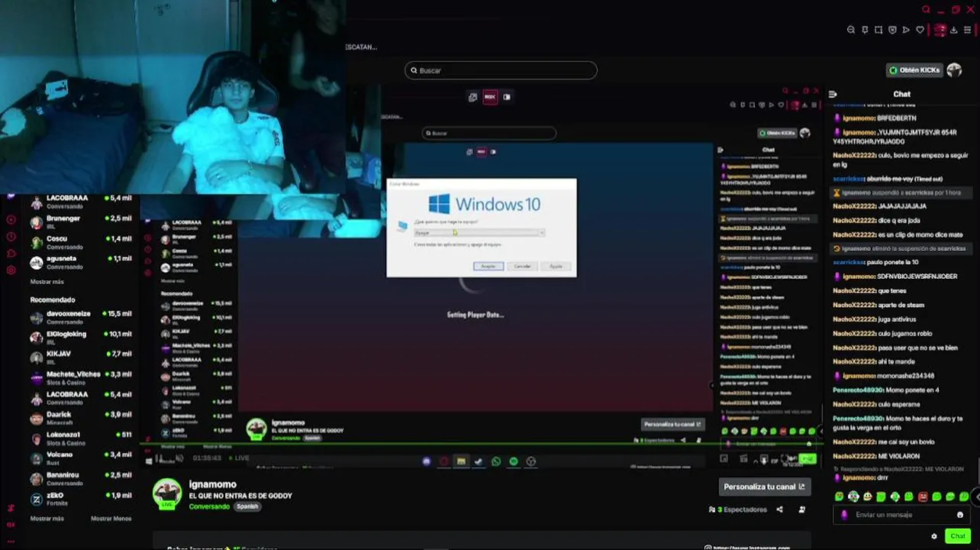Click the Buscar search field
The image size is (980, 550).
coord(501,70)
